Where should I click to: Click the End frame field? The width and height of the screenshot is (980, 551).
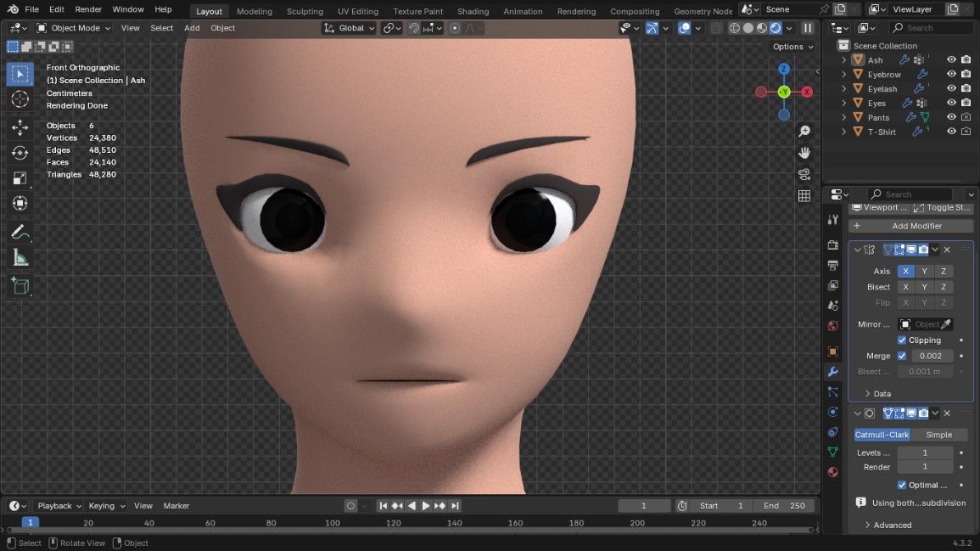tap(785, 506)
